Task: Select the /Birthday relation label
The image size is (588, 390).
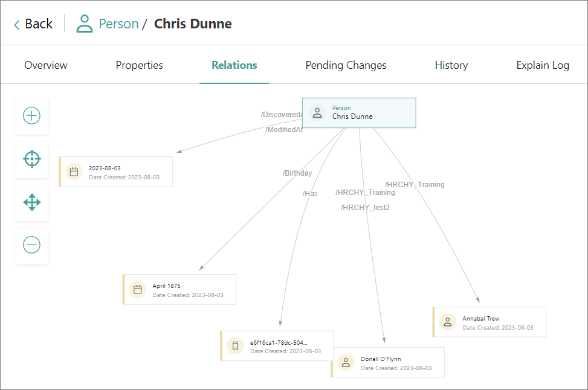Action: pos(297,173)
